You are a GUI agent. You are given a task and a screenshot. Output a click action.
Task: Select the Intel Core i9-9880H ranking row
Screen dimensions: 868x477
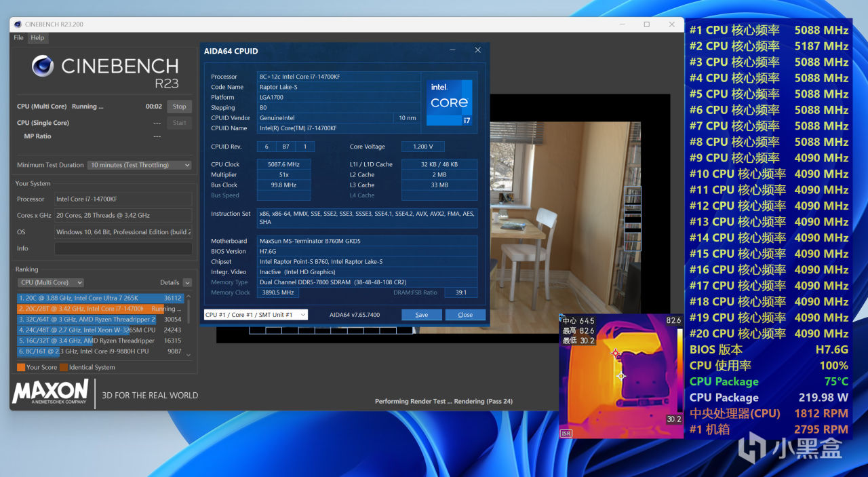click(x=100, y=351)
